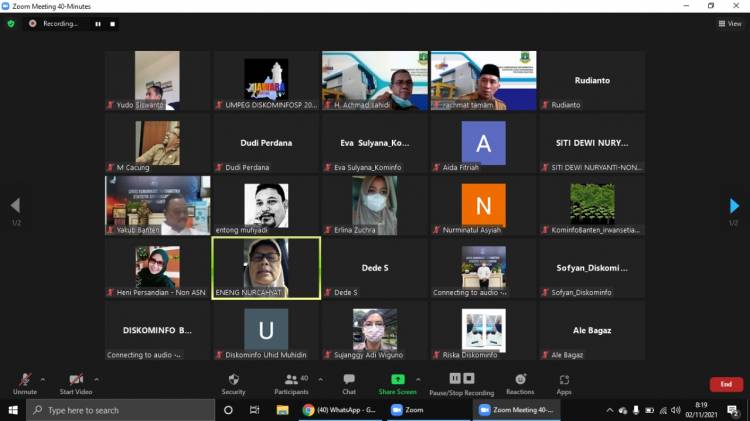This screenshot has width=750, height=421.
Task: Switch to Chrome WhatsApp taskbar window
Action: [340, 410]
